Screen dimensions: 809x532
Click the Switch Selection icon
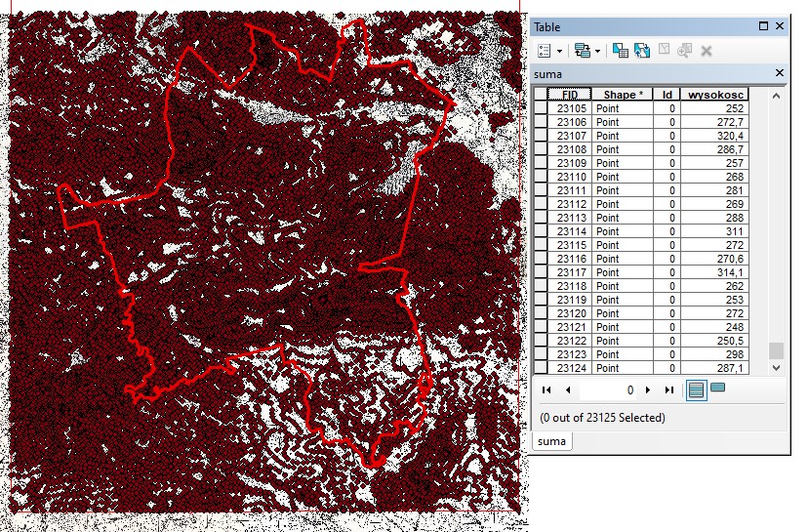click(642, 50)
